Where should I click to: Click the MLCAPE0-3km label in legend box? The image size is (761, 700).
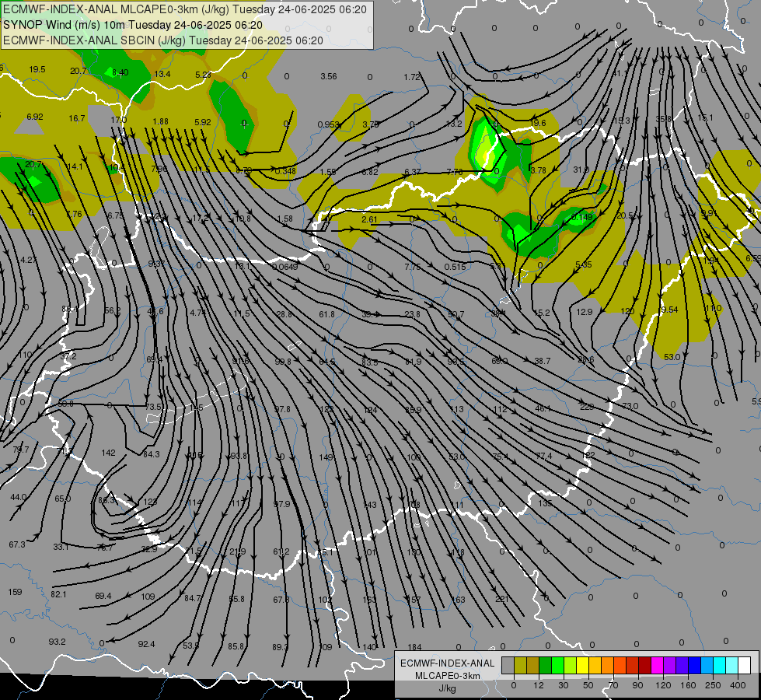(x=448, y=676)
